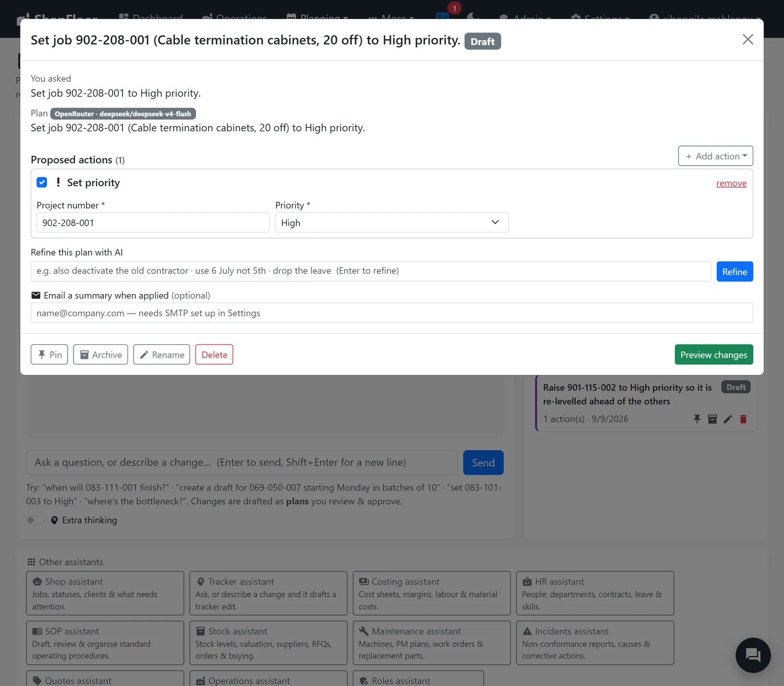The height and width of the screenshot is (686, 784).
Task: Send the chat message
Action: tap(483, 463)
